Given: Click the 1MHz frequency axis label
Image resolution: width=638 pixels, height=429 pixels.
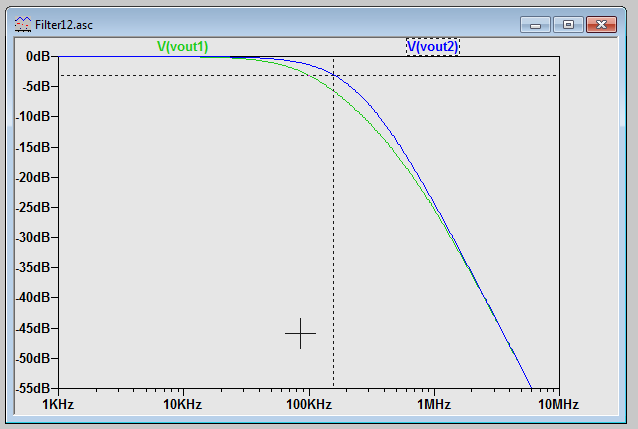Looking at the screenshot, I should coord(434,405).
